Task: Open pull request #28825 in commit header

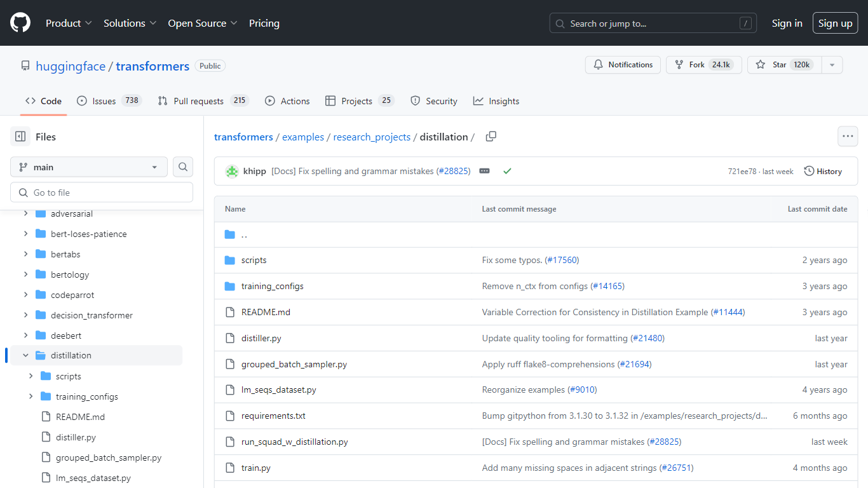Action: (x=453, y=172)
